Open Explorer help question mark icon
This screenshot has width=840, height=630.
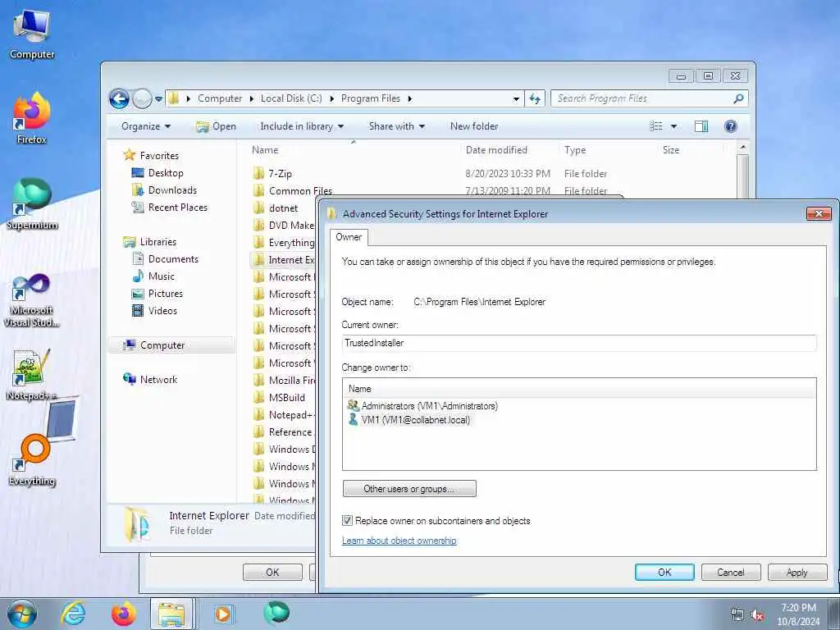[x=730, y=126]
